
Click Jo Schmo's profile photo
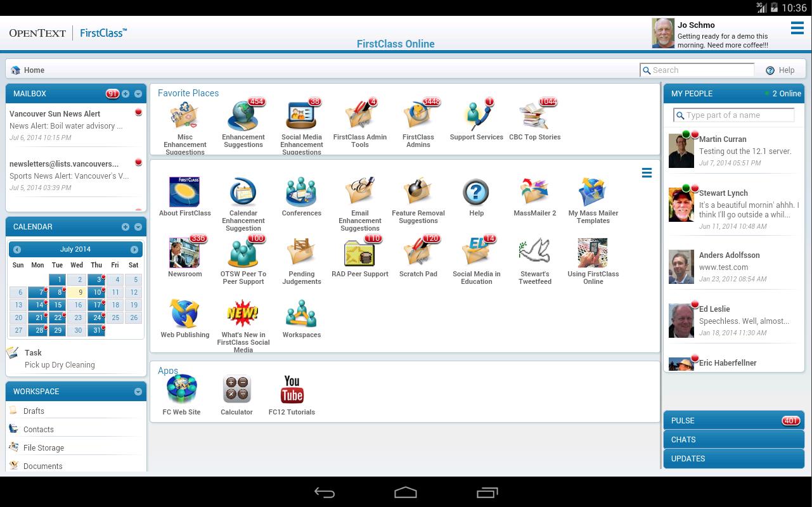coord(663,33)
